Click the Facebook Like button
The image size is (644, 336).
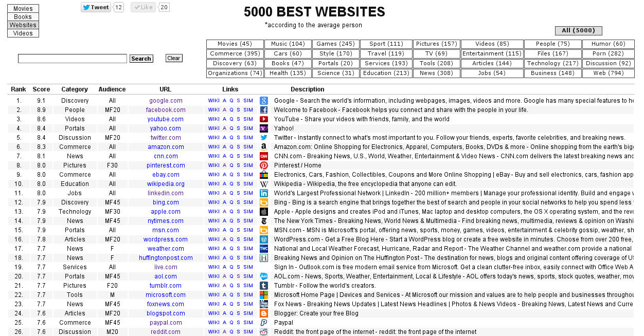pos(144,7)
